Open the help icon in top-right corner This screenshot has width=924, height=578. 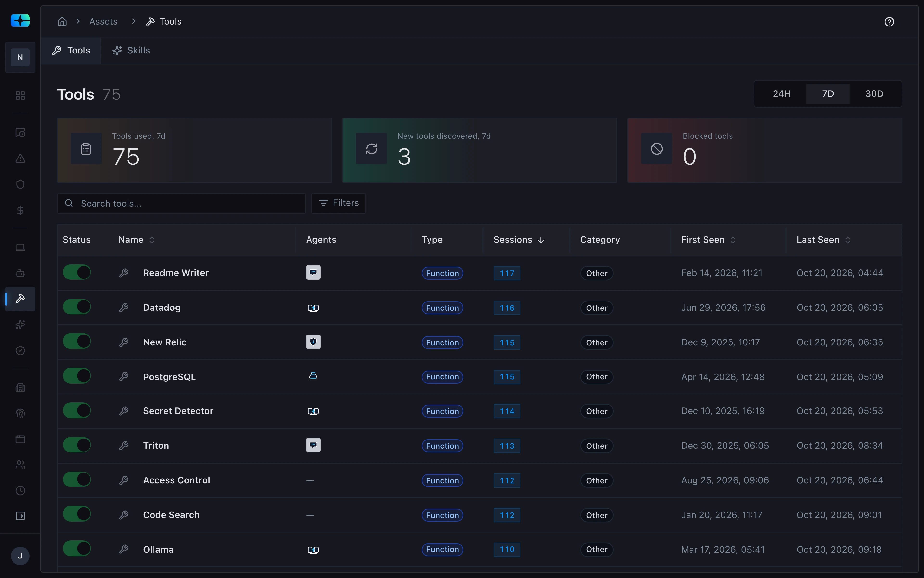[x=889, y=22]
